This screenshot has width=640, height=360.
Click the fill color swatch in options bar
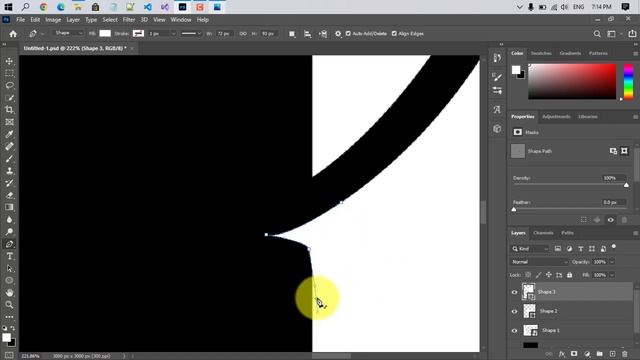[105, 33]
